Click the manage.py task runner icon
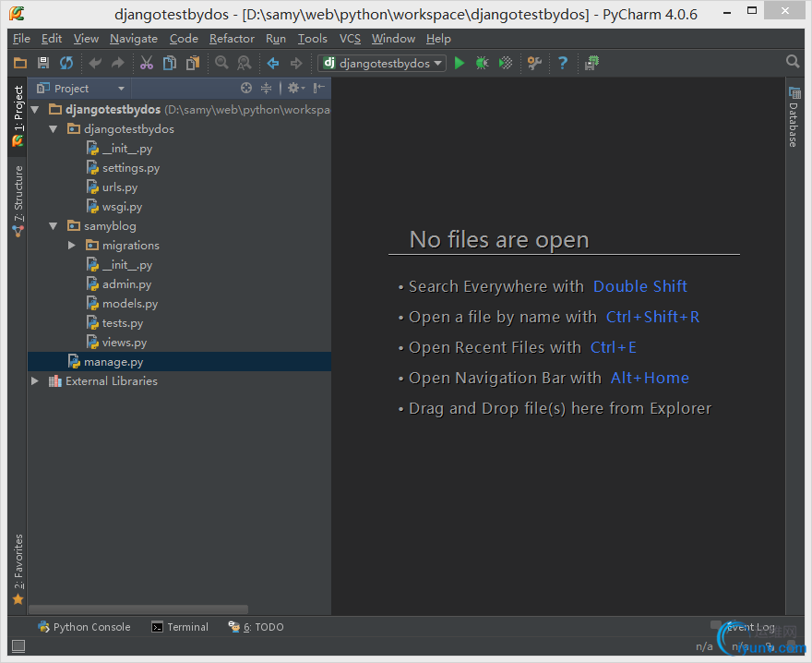Image resolution: width=812 pixels, height=663 pixels. (x=591, y=63)
